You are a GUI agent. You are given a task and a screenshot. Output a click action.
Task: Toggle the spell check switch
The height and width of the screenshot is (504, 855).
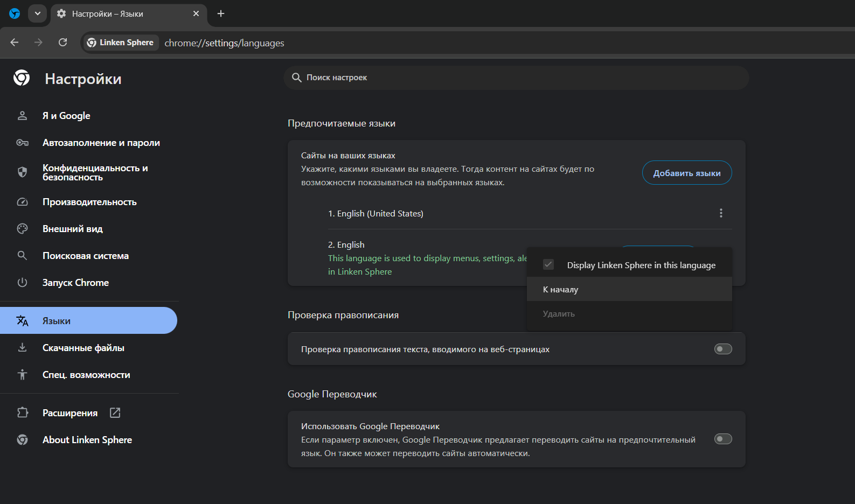coord(723,349)
